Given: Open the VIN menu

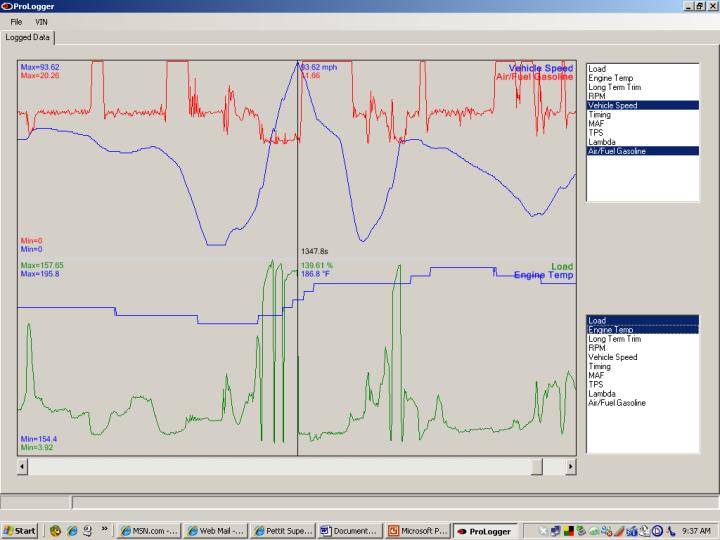Looking at the screenshot, I should pos(41,22).
